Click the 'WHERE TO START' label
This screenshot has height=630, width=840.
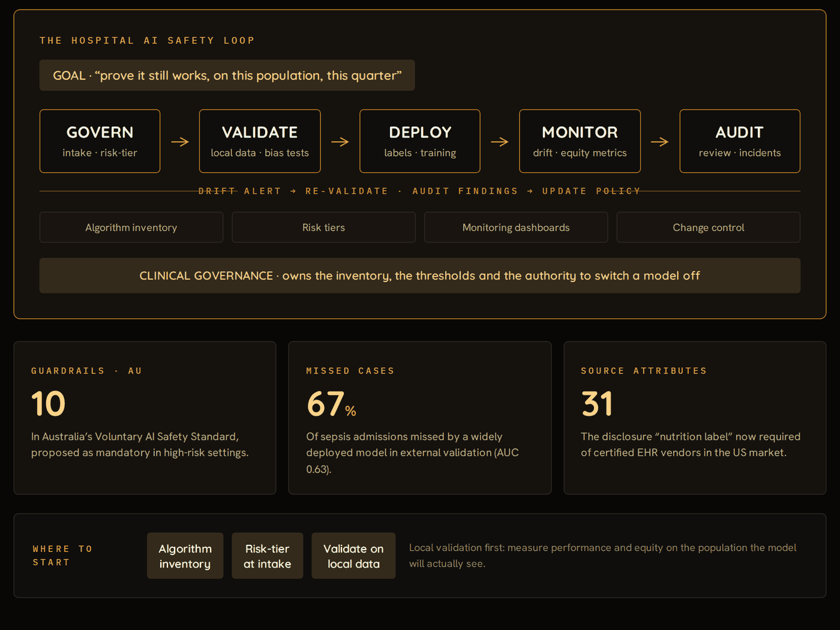coord(62,556)
